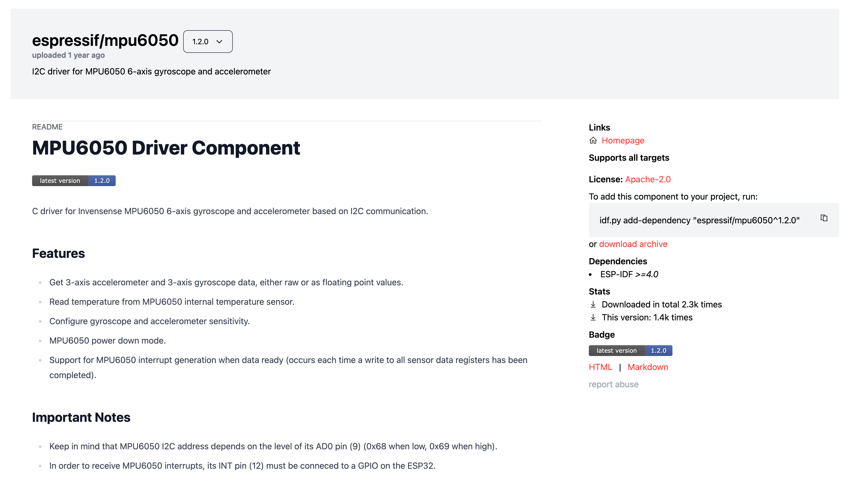
Task: Click the download archive link
Action: tap(633, 244)
